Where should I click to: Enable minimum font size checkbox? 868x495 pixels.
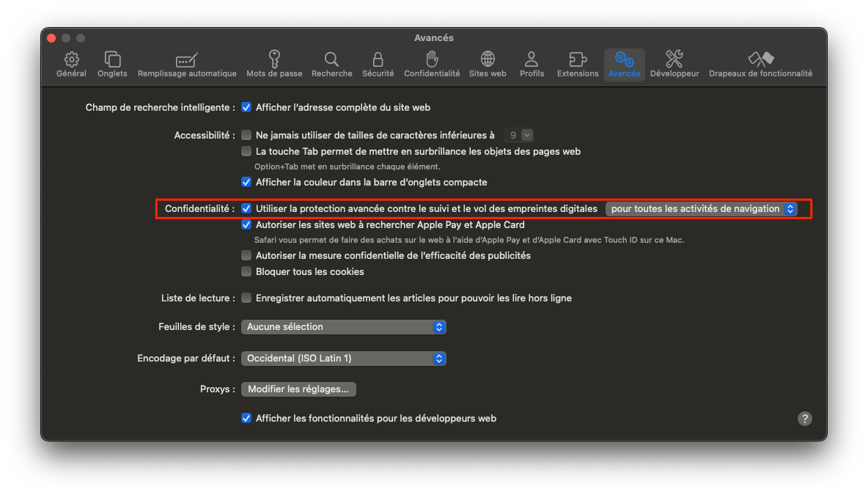pyautogui.click(x=246, y=135)
